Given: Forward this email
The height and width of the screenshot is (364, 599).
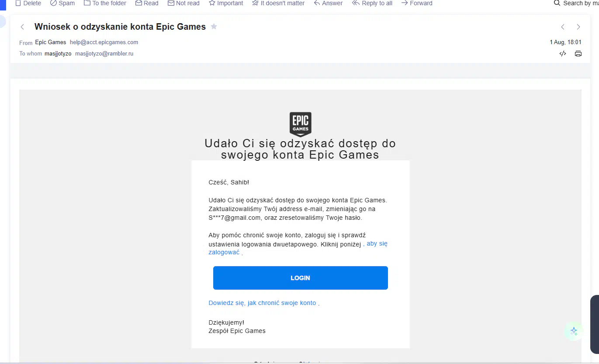Looking at the screenshot, I should pos(417,3).
